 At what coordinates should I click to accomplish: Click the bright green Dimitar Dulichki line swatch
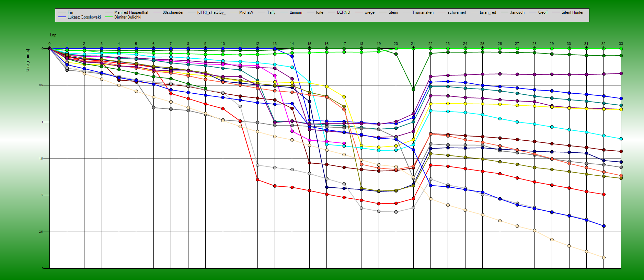point(109,17)
